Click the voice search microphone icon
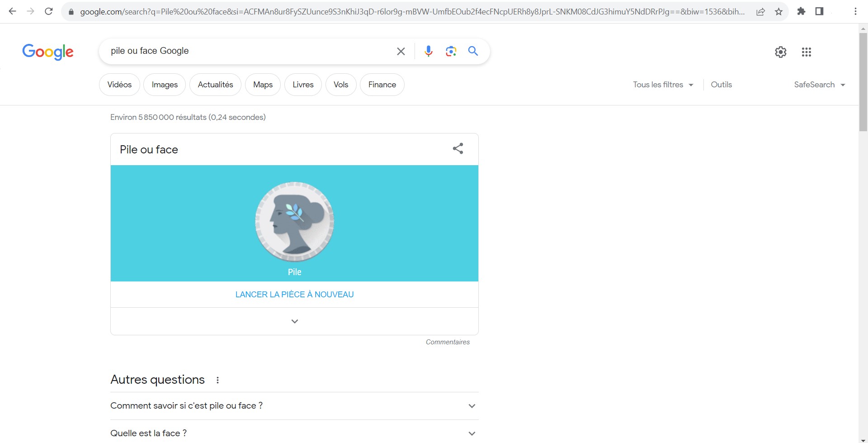 pyautogui.click(x=428, y=51)
